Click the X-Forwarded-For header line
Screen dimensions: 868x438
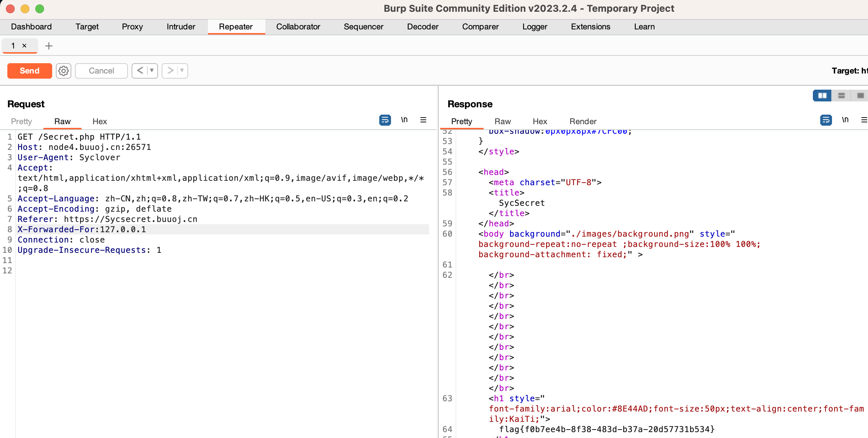[82, 229]
